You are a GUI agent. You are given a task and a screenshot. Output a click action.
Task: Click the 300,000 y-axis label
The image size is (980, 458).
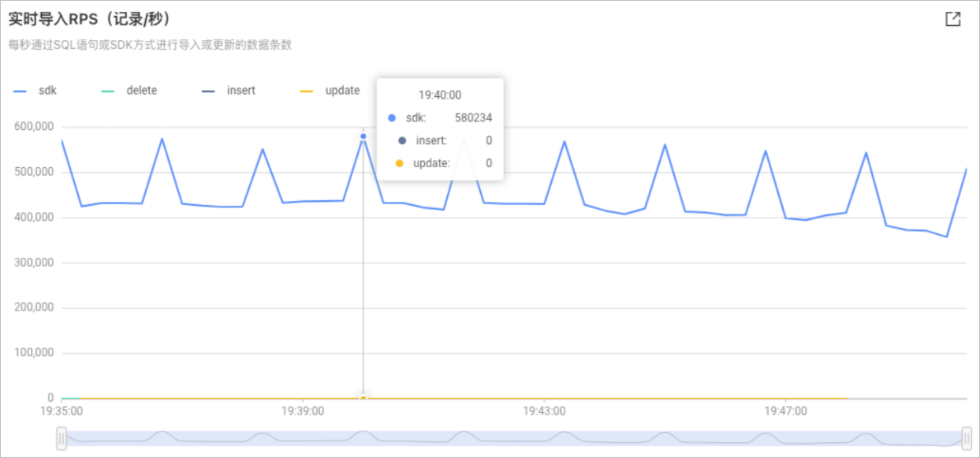(x=34, y=263)
